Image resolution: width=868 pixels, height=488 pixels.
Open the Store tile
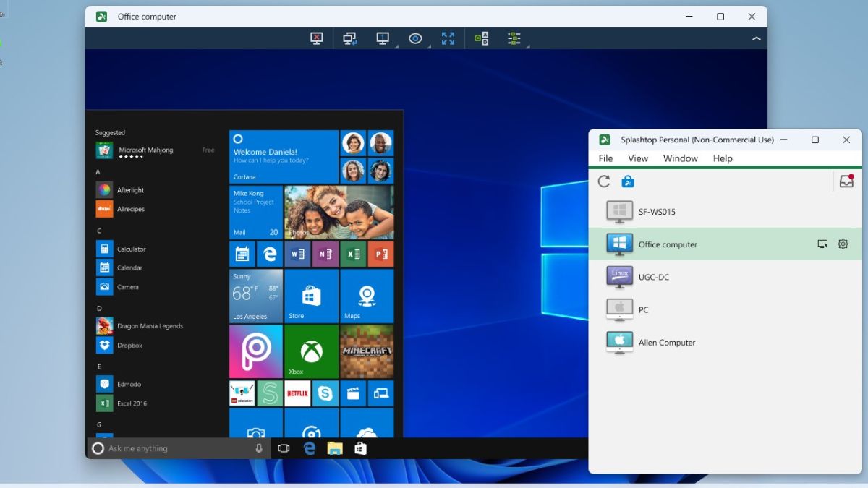pyautogui.click(x=311, y=296)
